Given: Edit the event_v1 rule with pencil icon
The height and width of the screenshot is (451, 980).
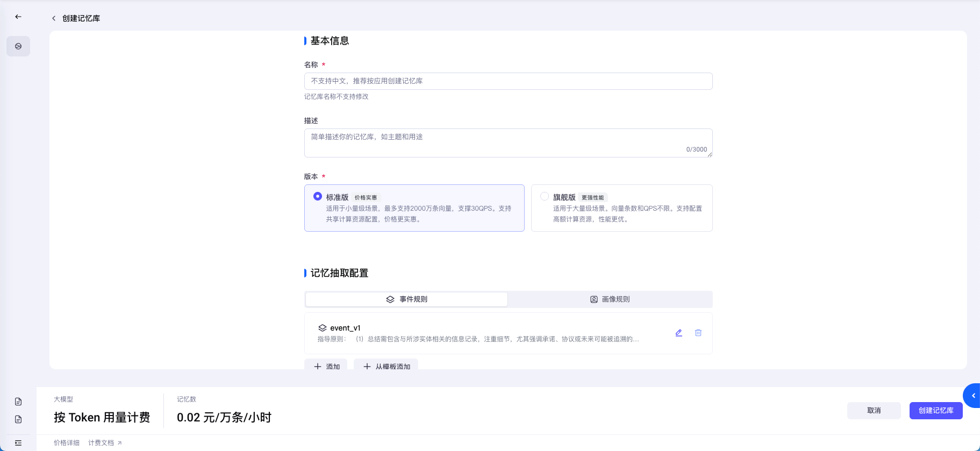Looking at the screenshot, I should (x=678, y=333).
